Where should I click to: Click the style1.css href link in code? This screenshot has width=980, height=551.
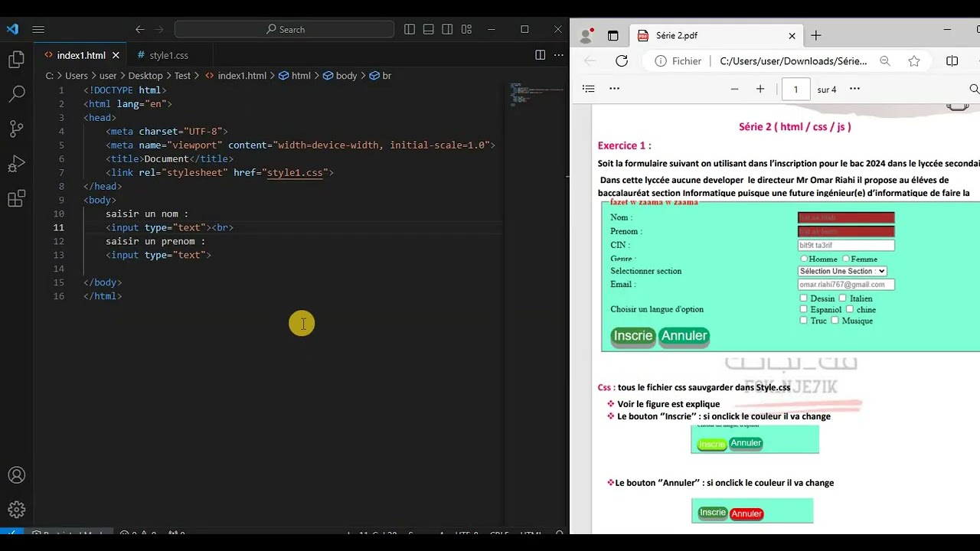tap(295, 173)
